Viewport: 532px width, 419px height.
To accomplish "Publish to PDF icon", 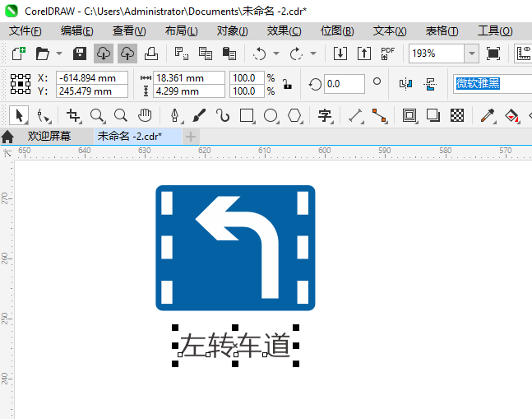I will click(387, 54).
